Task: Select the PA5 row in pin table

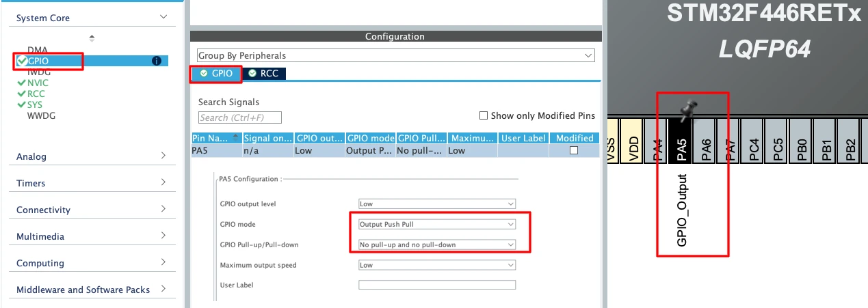Action: [x=395, y=150]
